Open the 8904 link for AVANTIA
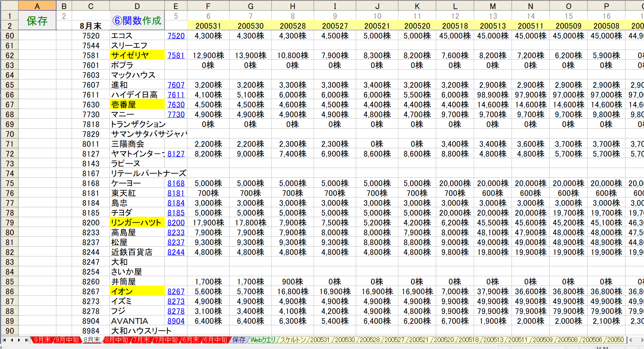The height and width of the screenshot is (349, 644). [176, 321]
